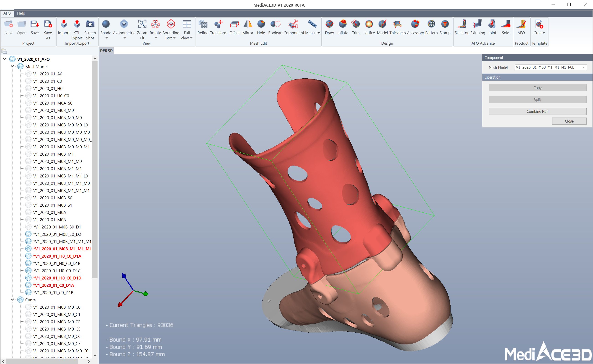This screenshot has width=593, height=364.
Task: Toggle visibility icon of *V1_2020_01_H0_C0_D1D
Action: coord(28,278)
